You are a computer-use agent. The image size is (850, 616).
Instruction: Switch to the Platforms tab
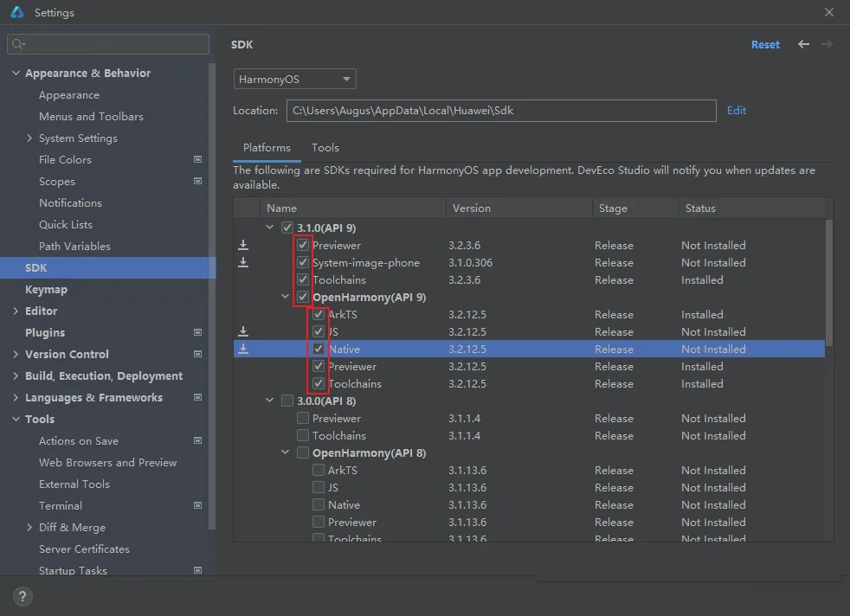267,147
